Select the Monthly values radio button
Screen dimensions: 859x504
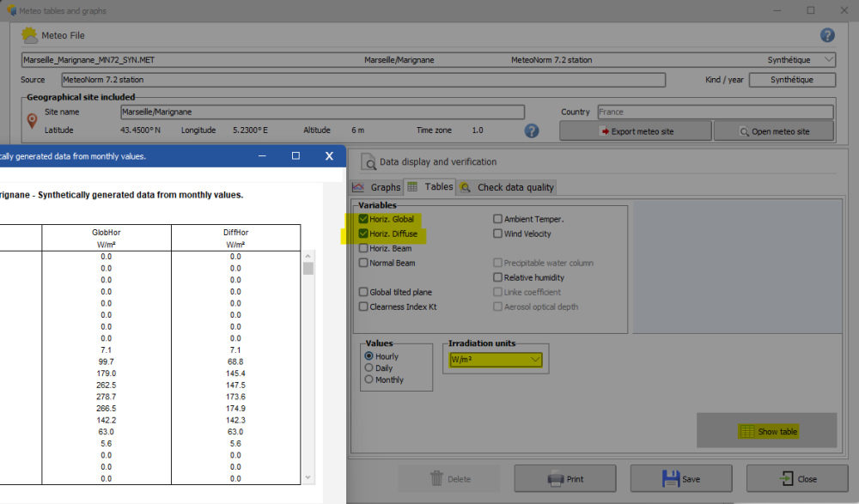pos(370,380)
